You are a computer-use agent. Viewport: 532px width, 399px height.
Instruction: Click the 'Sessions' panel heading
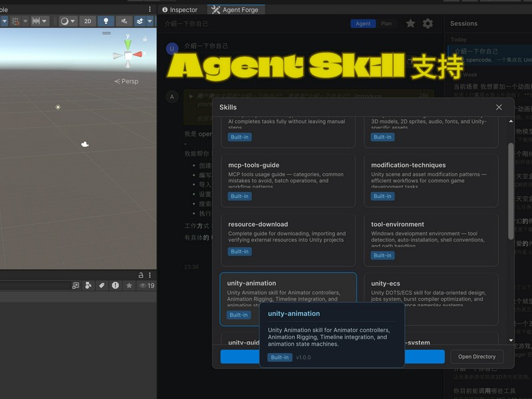tap(464, 23)
